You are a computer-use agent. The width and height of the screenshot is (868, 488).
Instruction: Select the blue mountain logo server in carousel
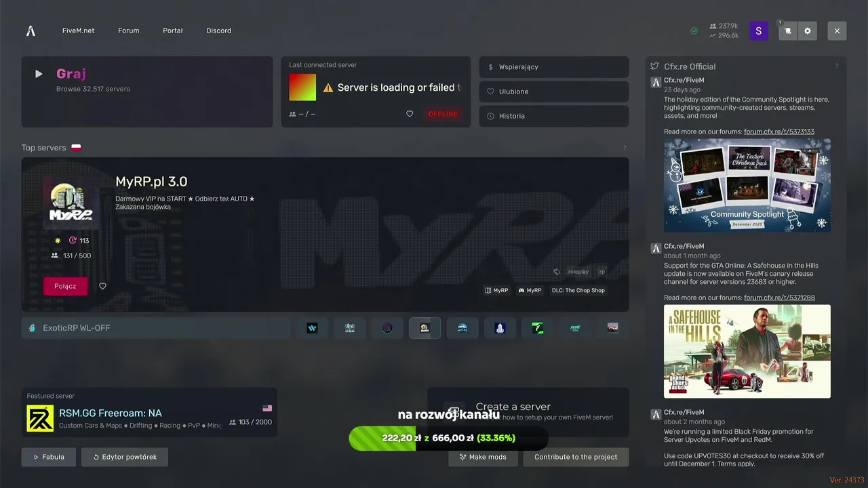pyautogui.click(x=462, y=328)
